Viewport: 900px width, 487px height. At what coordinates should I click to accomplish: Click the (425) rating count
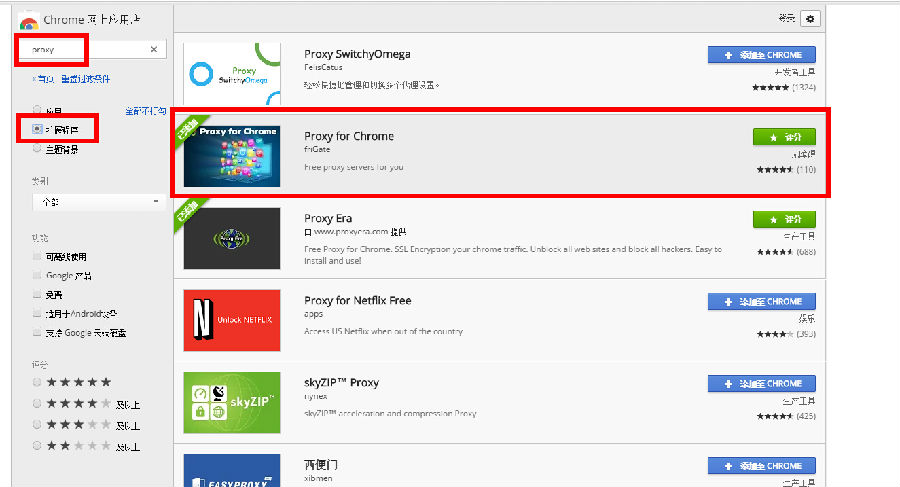click(x=806, y=416)
